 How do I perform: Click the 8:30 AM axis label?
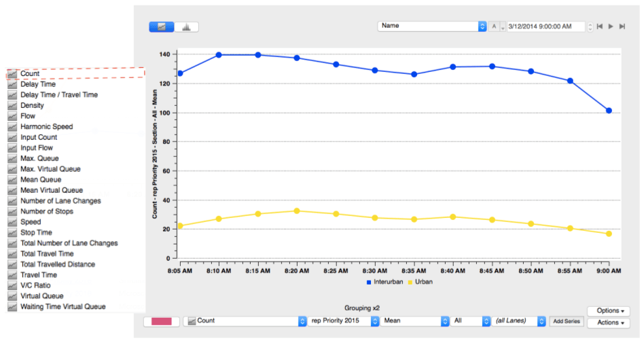pos(374,271)
